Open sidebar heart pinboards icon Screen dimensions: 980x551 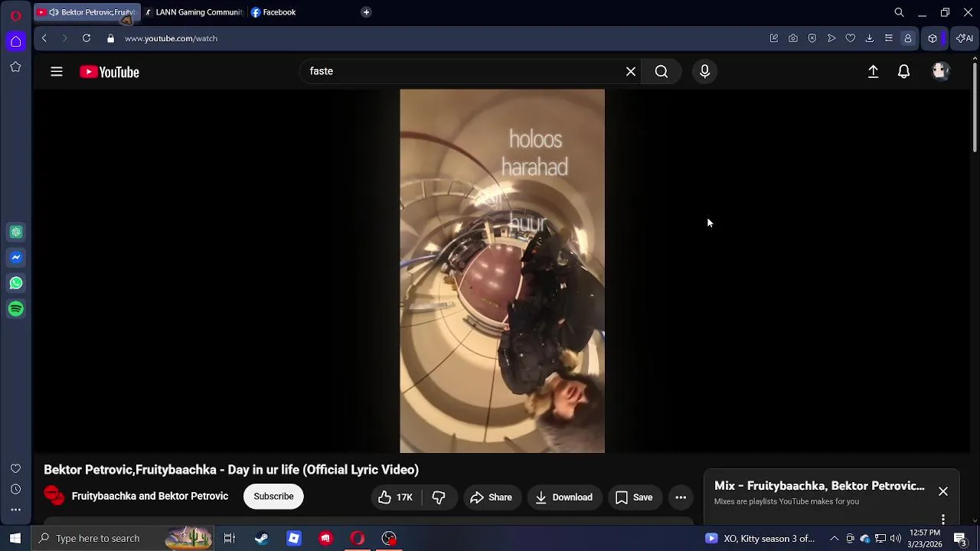coord(15,468)
